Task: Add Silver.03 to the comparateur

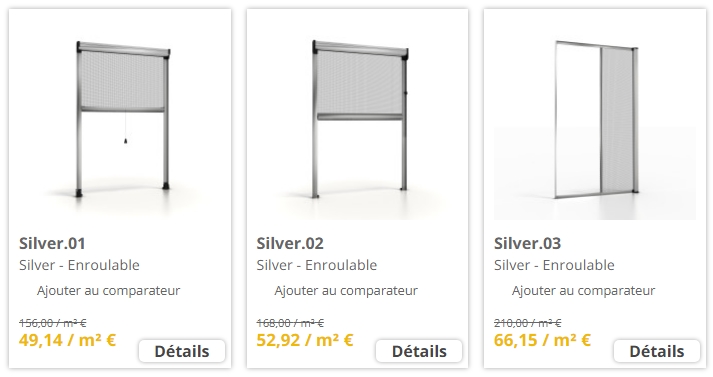Action: pyautogui.click(x=583, y=290)
